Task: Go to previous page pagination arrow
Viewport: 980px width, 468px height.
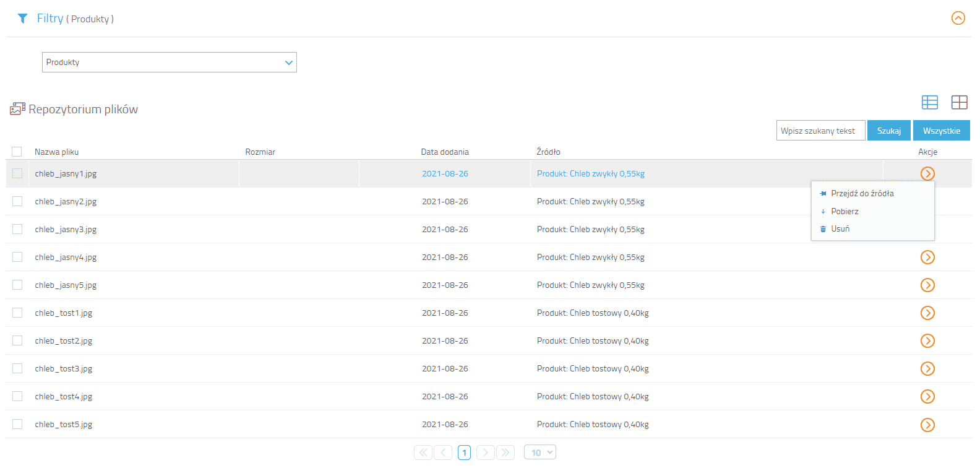Action: pos(443,453)
